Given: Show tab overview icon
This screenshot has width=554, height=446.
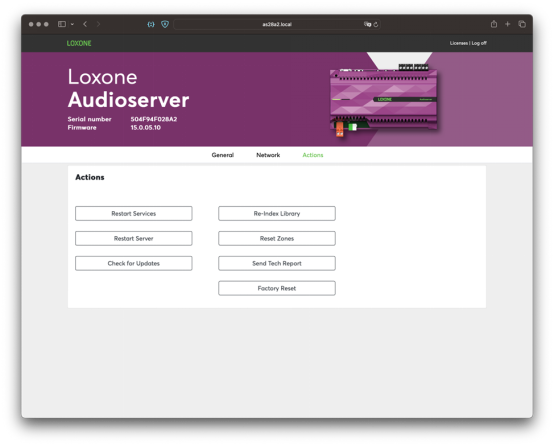Looking at the screenshot, I should coord(522,24).
